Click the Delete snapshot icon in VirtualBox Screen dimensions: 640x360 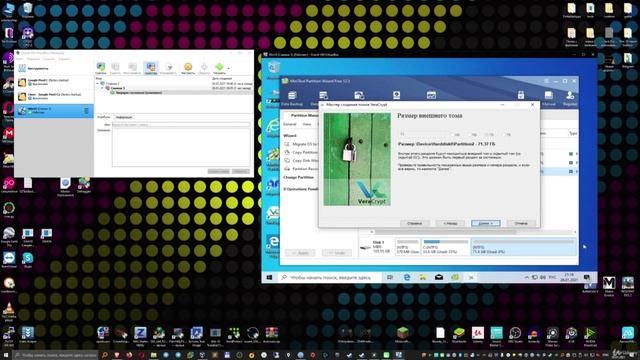pyautogui.click(x=116, y=68)
